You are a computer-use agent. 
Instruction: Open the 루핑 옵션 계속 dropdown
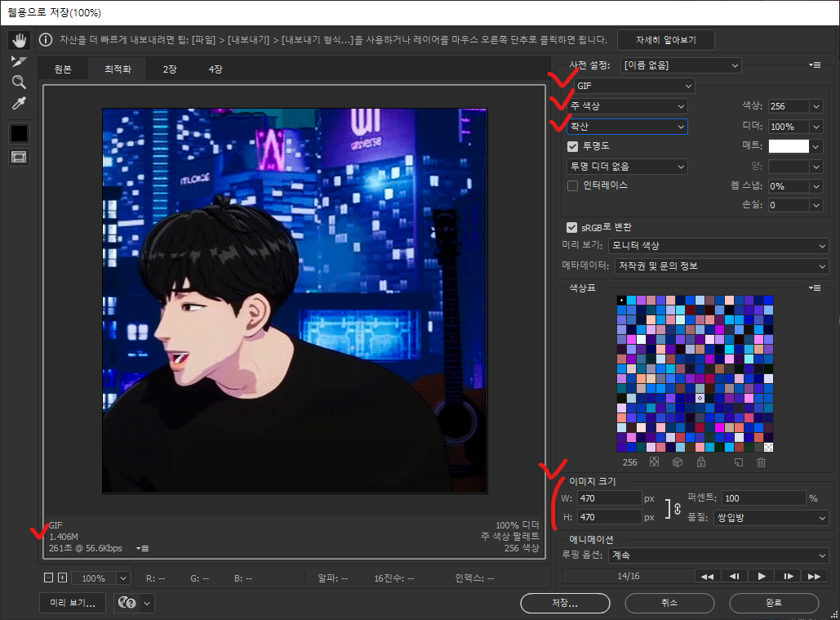(718, 555)
